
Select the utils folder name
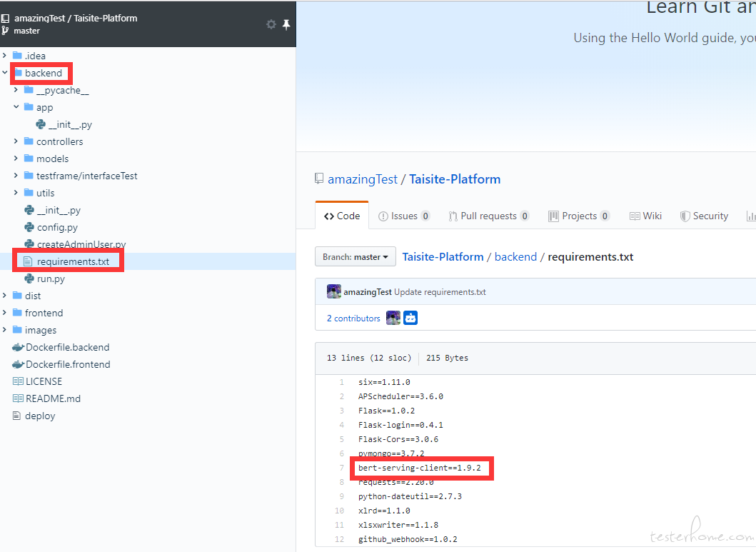click(45, 193)
